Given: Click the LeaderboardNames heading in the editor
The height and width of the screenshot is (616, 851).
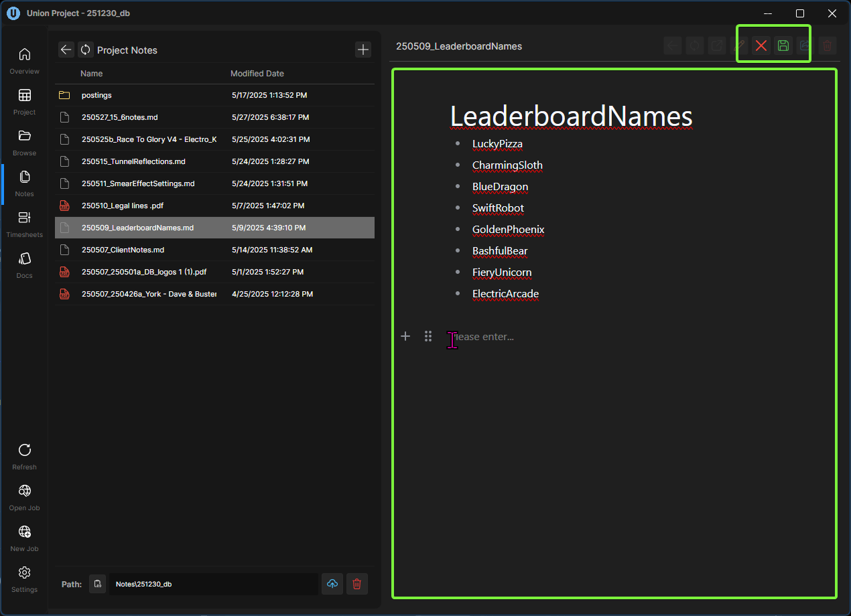Looking at the screenshot, I should [x=571, y=116].
